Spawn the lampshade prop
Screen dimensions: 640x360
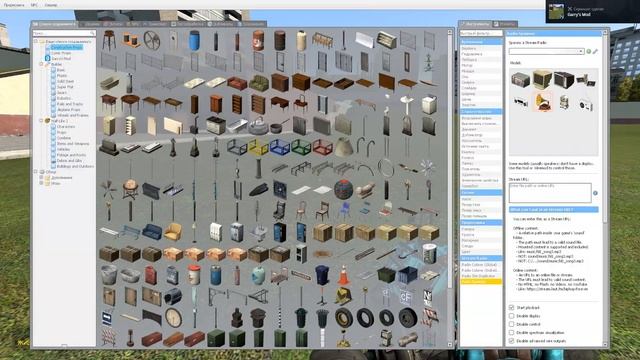click(344, 147)
